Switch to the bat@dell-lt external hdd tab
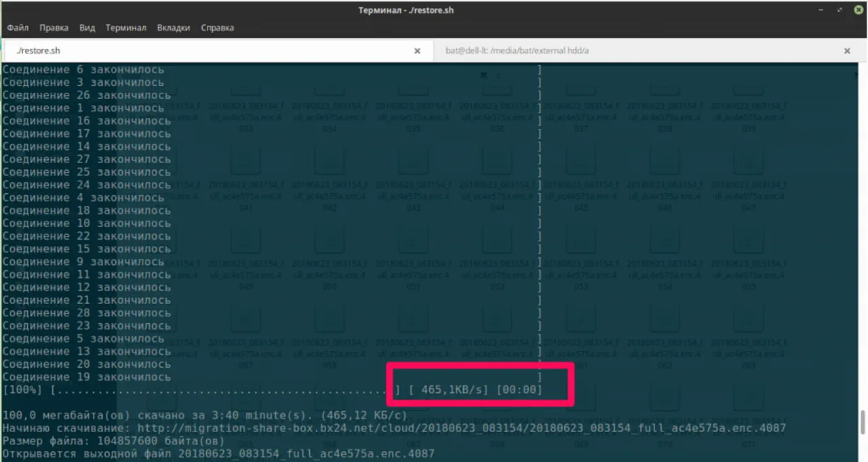Screen dimensions: 868x462 pyautogui.click(x=610, y=51)
